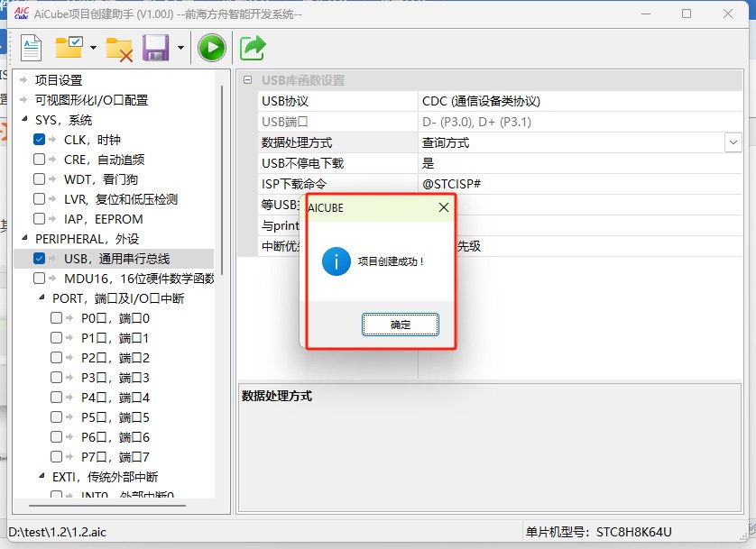Enable the MDU16 checkbox

(39, 279)
